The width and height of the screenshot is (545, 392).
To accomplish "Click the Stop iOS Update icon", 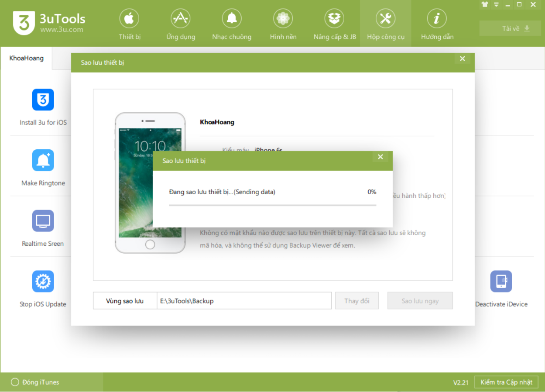I will pos(43,282).
